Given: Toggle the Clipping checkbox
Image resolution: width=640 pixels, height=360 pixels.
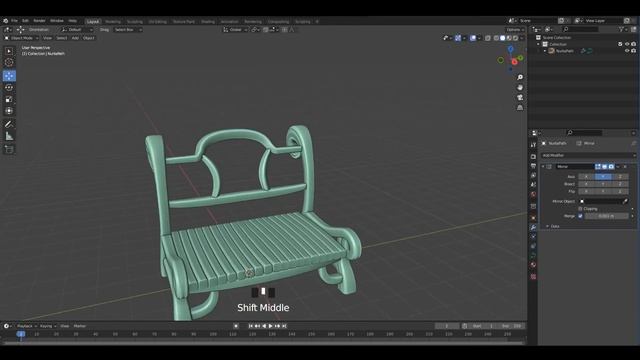Looking at the screenshot, I should tap(580, 209).
